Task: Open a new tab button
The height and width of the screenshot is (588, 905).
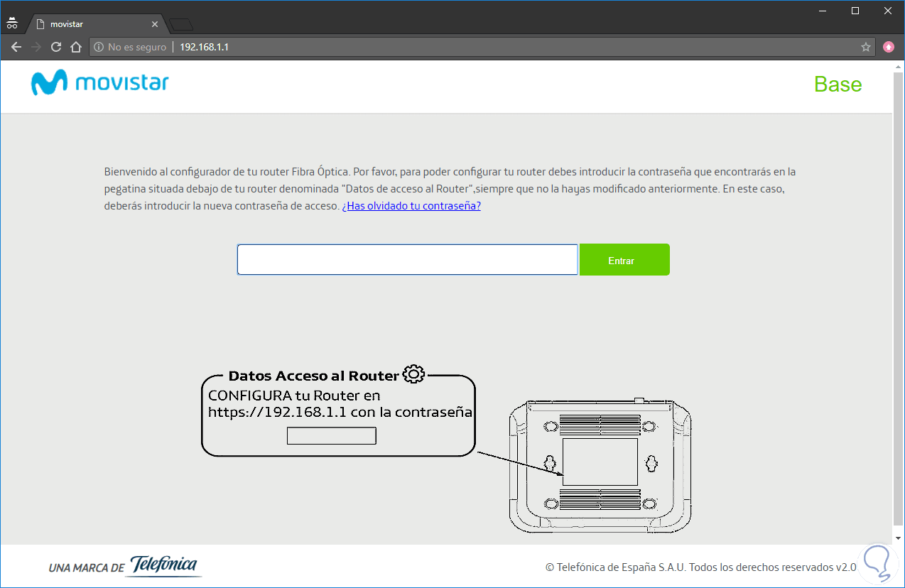Action: click(181, 25)
